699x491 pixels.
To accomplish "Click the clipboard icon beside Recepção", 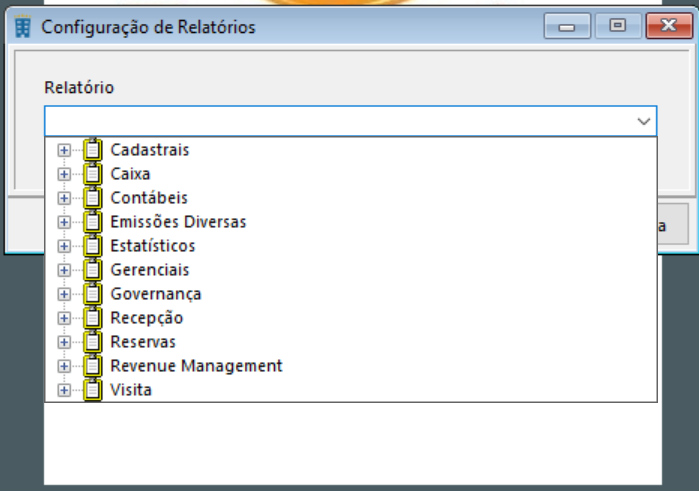I will point(93,318).
